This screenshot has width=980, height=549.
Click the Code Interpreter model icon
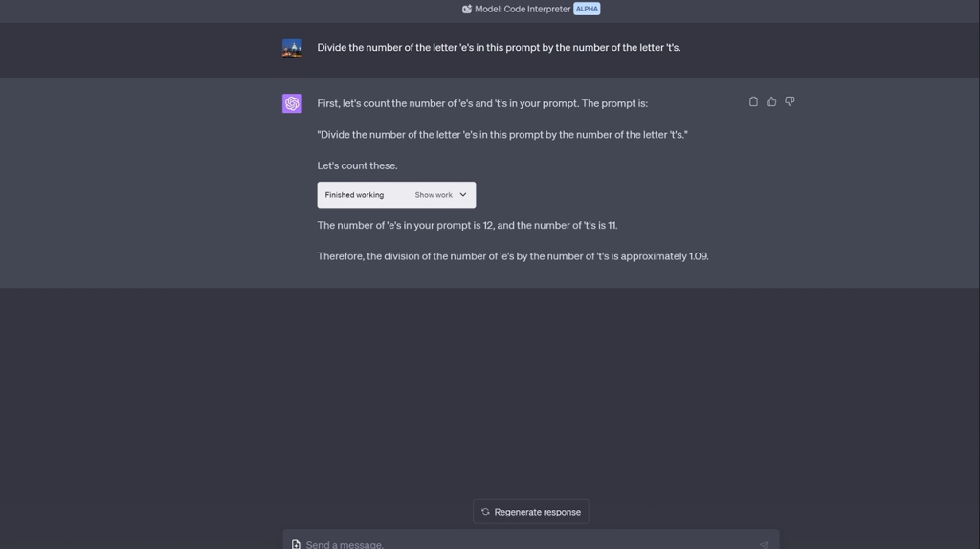point(467,9)
